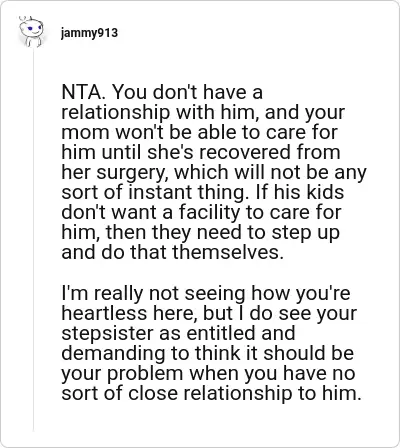Click the line "sort of instant thing. If his kids"
This screenshot has width=400, height=448.
click(203, 192)
